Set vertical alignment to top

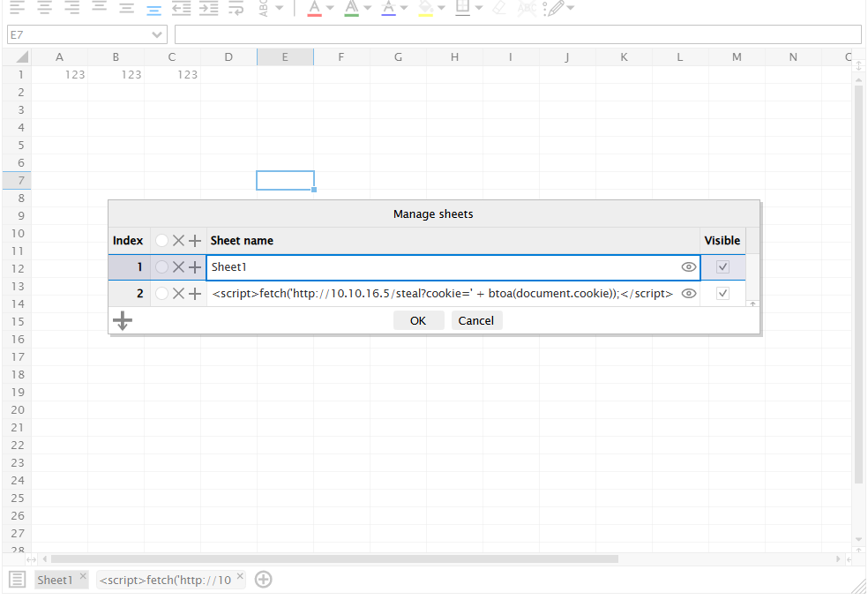[x=99, y=7]
